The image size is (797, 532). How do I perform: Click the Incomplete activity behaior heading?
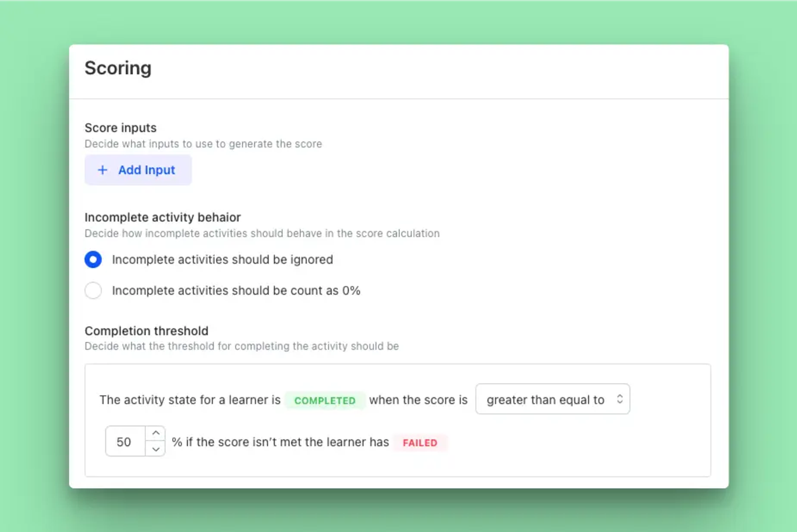pos(162,217)
